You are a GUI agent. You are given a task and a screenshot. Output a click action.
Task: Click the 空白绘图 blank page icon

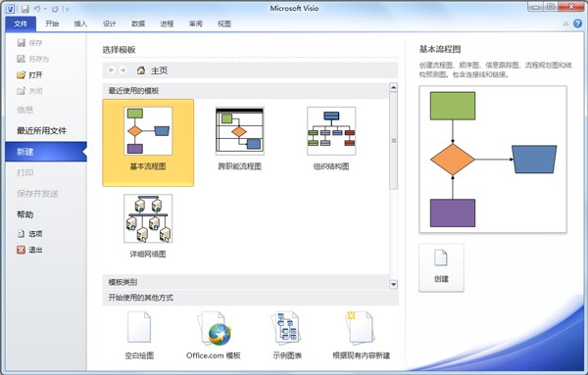(139, 327)
